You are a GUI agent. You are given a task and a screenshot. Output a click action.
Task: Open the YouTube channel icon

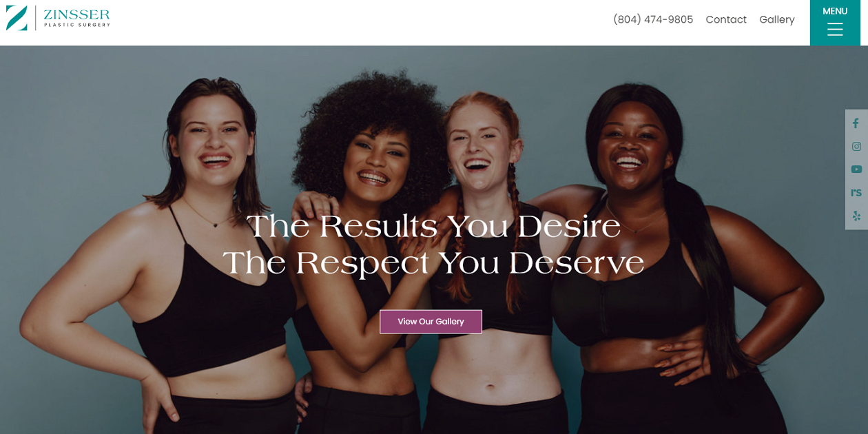tap(856, 169)
